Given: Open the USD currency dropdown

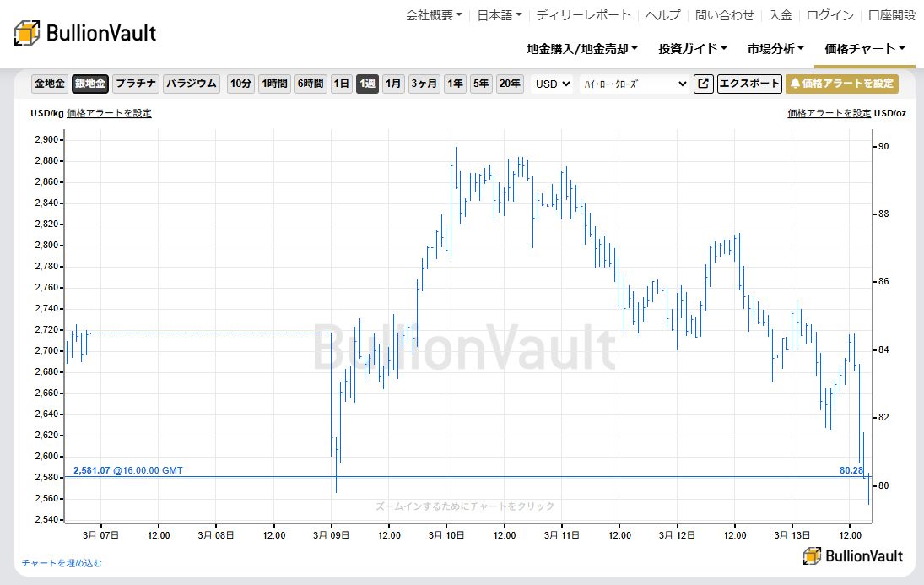Looking at the screenshot, I should 551,84.
